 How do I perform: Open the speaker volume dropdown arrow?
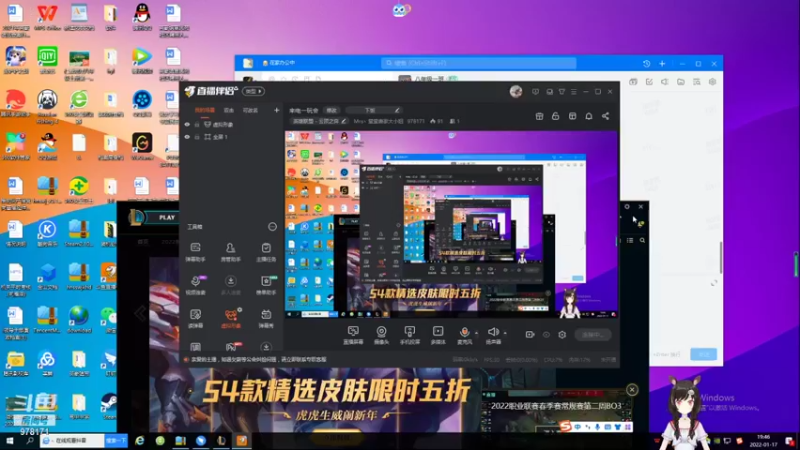tap(505, 333)
